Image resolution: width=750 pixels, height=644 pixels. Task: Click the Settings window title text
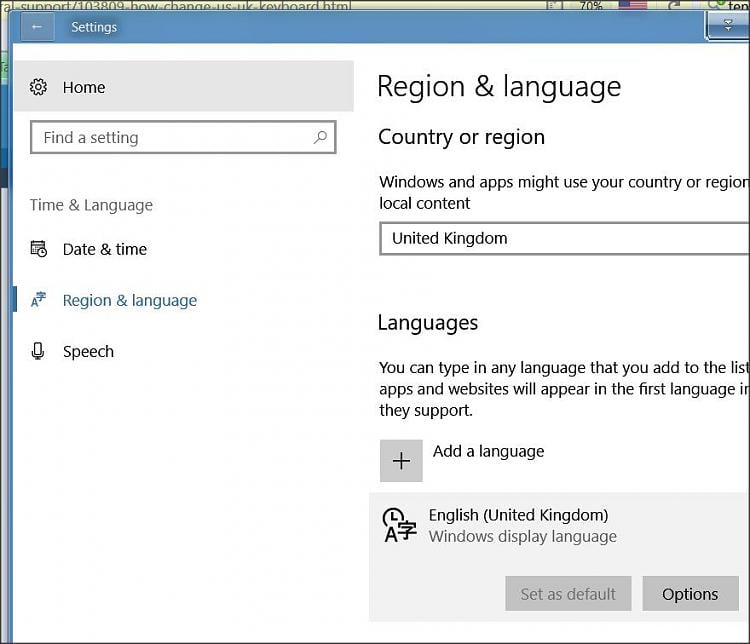tap(94, 27)
